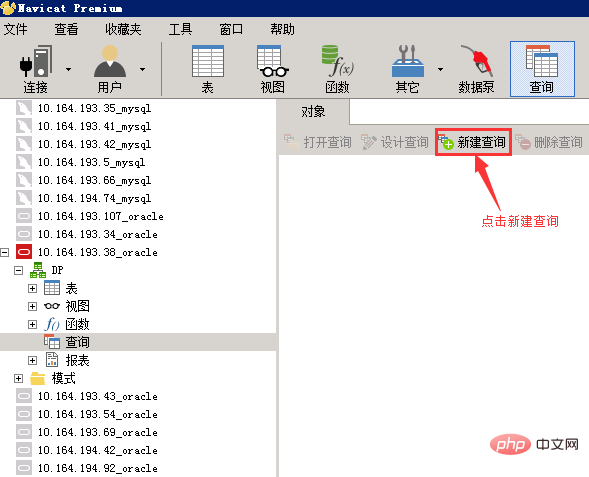Image resolution: width=589 pixels, height=477 pixels.
Task: Expand the 视图 tree node under DP
Action: tap(33, 306)
